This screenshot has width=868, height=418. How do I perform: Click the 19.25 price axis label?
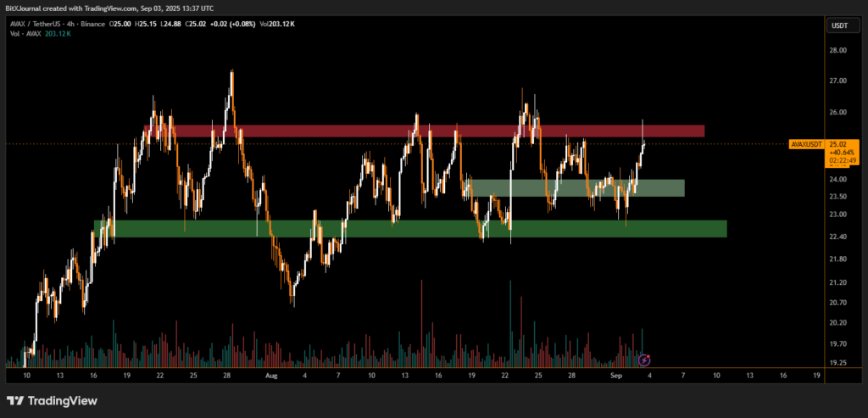click(837, 363)
